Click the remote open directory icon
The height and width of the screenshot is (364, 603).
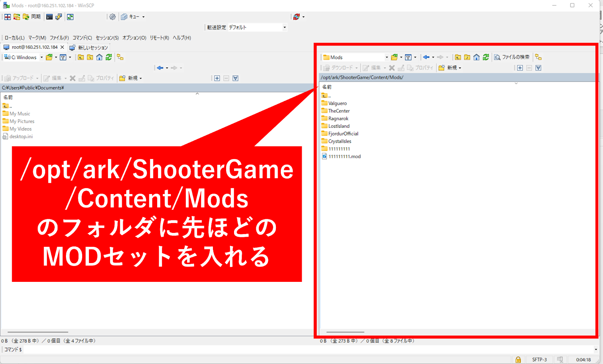[x=394, y=57]
